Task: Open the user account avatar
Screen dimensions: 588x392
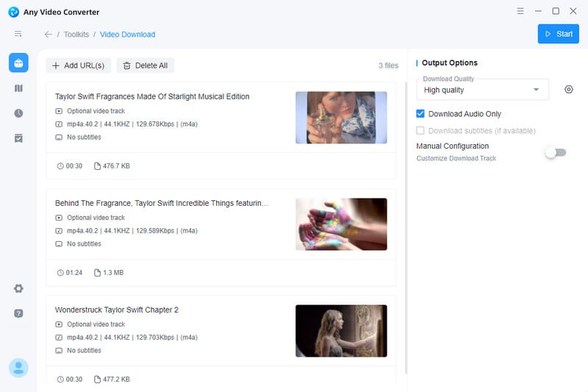Action: coord(18,368)
